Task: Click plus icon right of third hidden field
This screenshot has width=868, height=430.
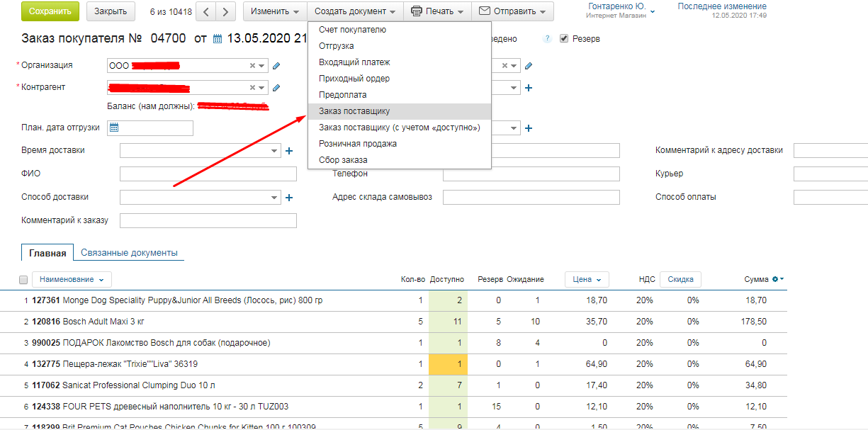Action: [529, 128]
